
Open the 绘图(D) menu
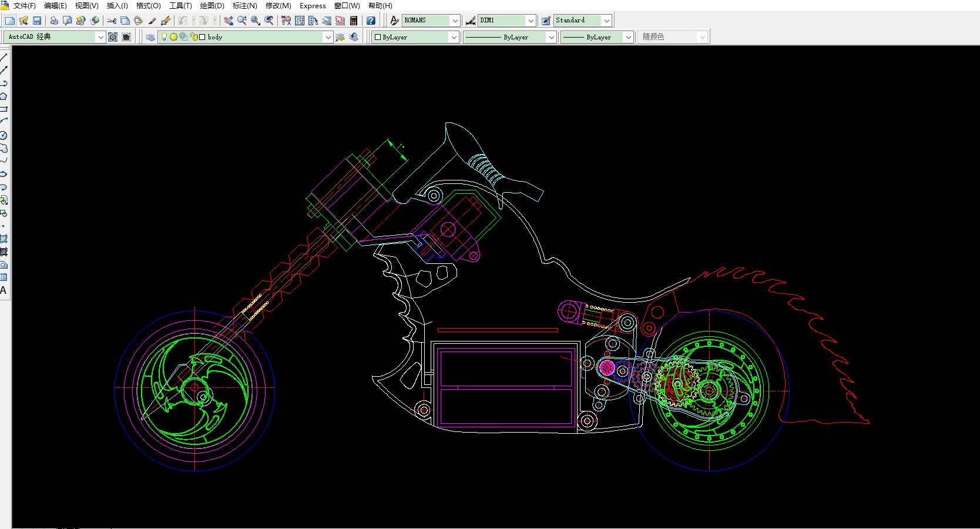pos(211,6)
